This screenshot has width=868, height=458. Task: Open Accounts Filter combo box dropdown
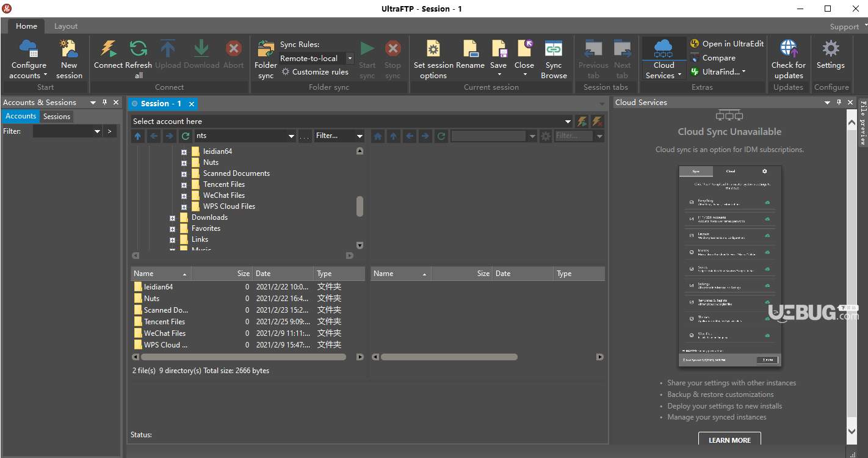coord(97,131)
